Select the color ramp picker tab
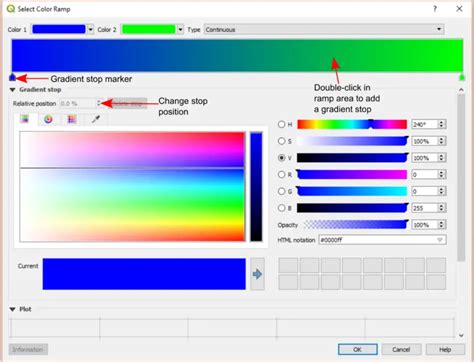The width and height of the screenshot is (474, 362). coord(25,119)
